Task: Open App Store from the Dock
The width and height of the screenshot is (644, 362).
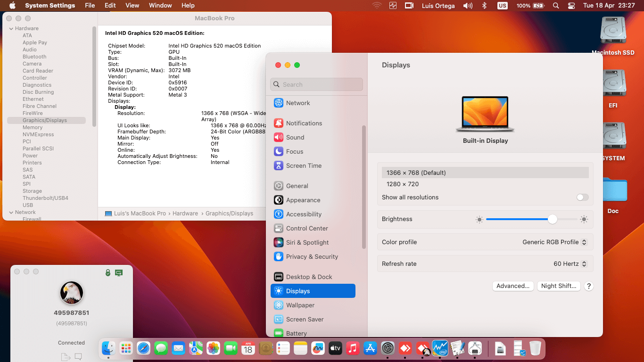Action: click(370, 348)
